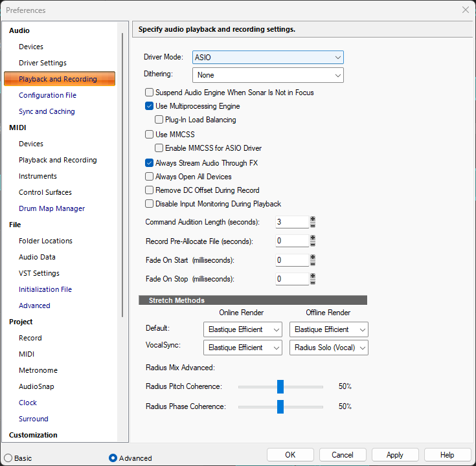Open Default Online Render stretch dropdown
Screen dimensions: 476x466
click(243, 329)
